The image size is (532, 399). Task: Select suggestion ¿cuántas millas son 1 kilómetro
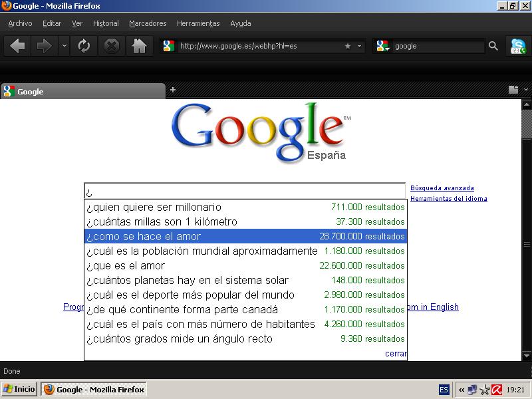[x=245, y=221]
